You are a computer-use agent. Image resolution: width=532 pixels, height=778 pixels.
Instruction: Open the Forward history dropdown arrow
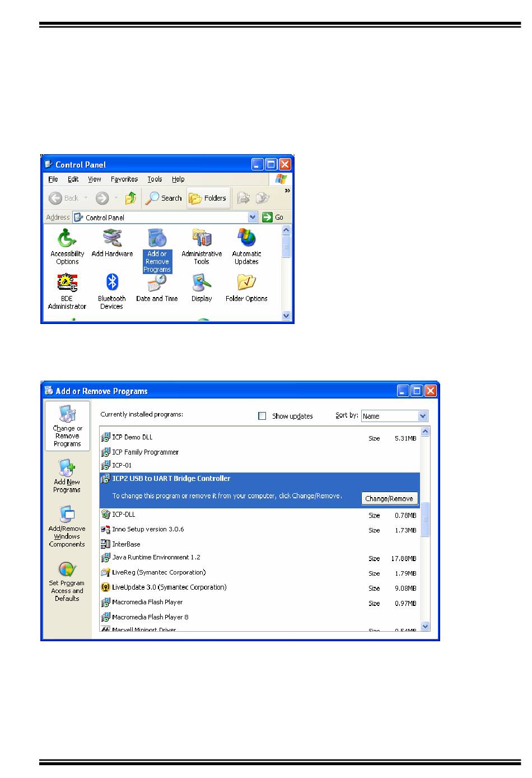coord(116,198)
